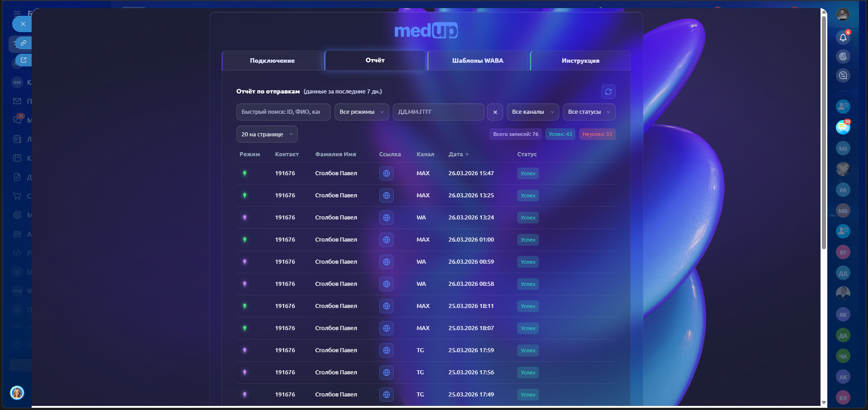This screenshot has height=410, width=868.
Task: Open the 20 на странице page-size dropdown
Action: (267, 134)
